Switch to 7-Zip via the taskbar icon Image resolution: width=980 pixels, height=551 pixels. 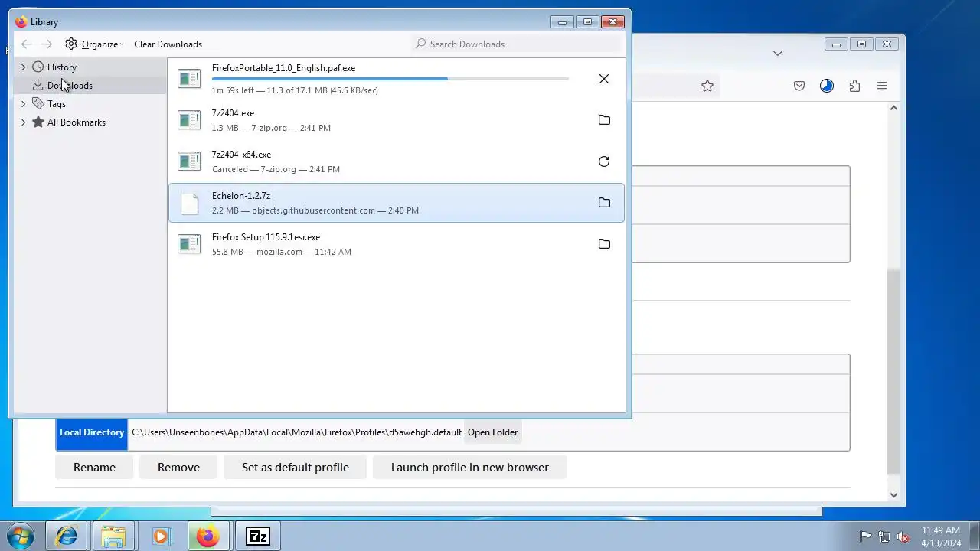258,536
